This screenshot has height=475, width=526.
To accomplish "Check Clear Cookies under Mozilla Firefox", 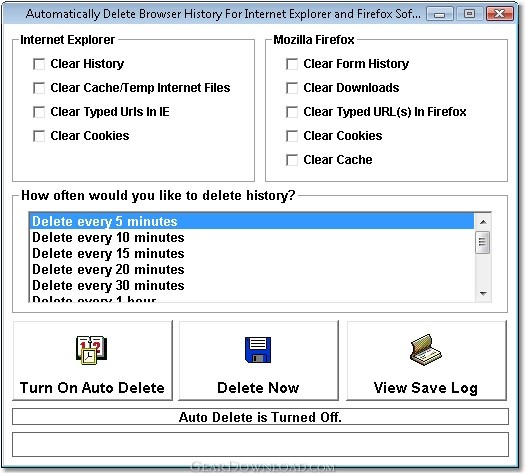I will [292, 136].
